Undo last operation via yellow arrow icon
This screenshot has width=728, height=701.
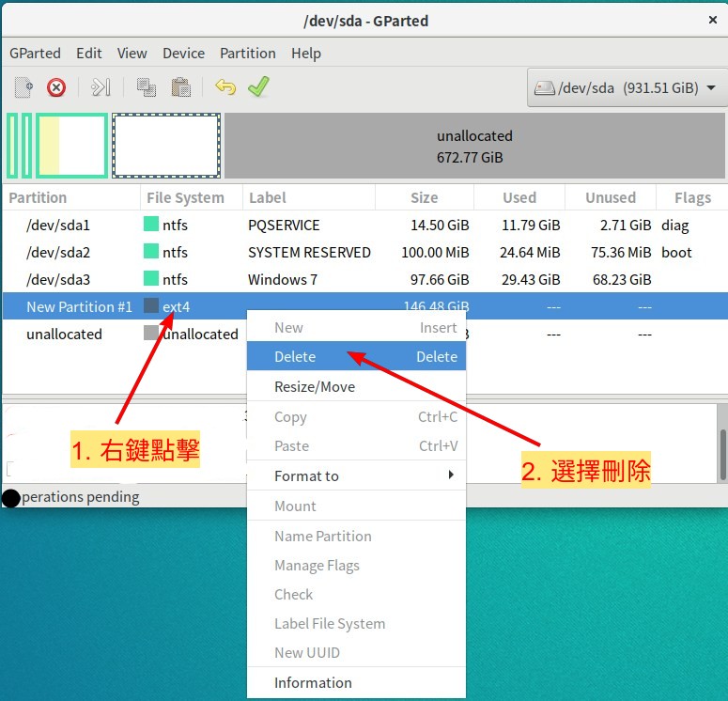pyautogui.click(x=225, y=87)
